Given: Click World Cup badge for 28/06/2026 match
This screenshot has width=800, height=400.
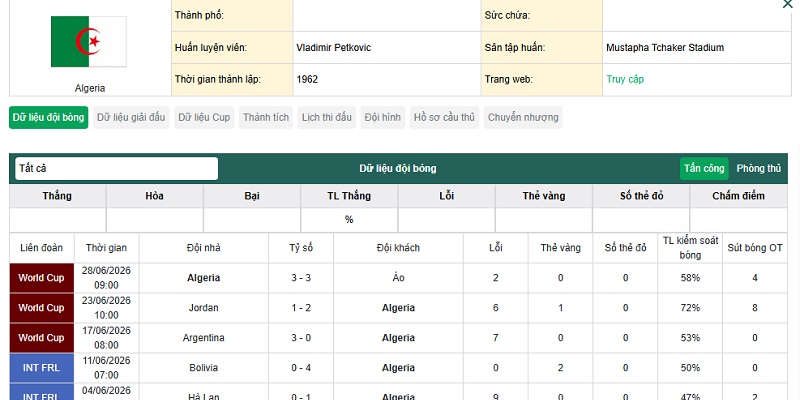Looking at the screenshot, I should [41, 278].
